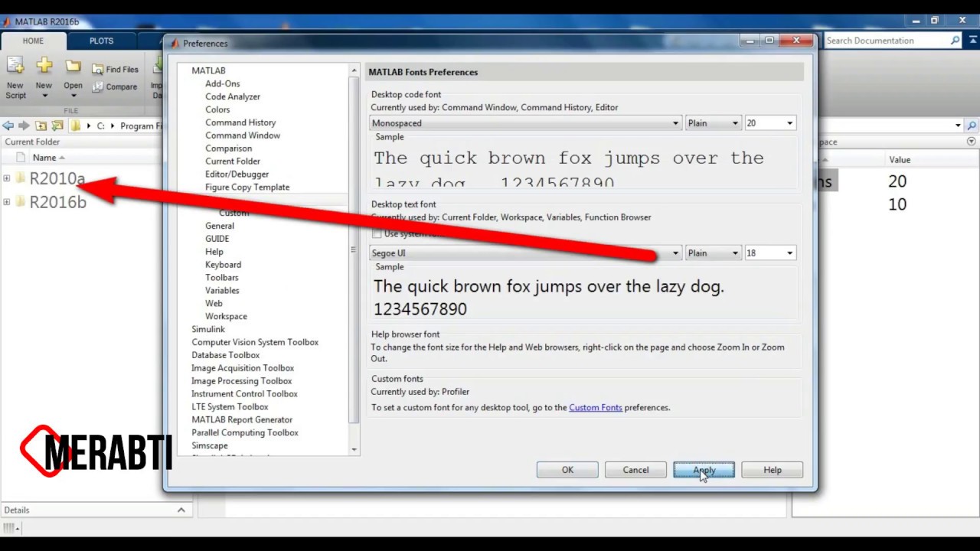Click the yellow plus New icon
Image resolution: width=980 pixels, height=551 pixels.
click(x=44, y=66)
